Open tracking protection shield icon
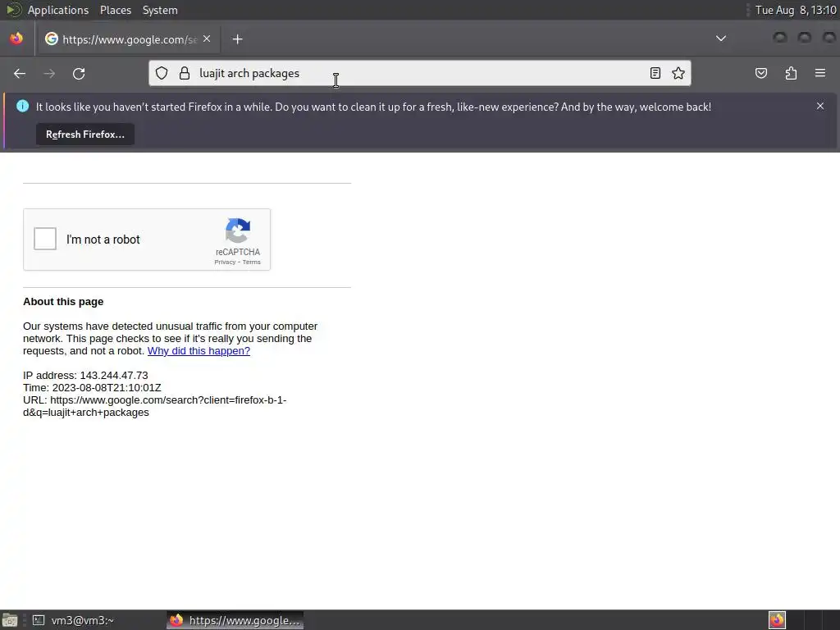This screenshot has height=630, width=840. coord(162,73)
